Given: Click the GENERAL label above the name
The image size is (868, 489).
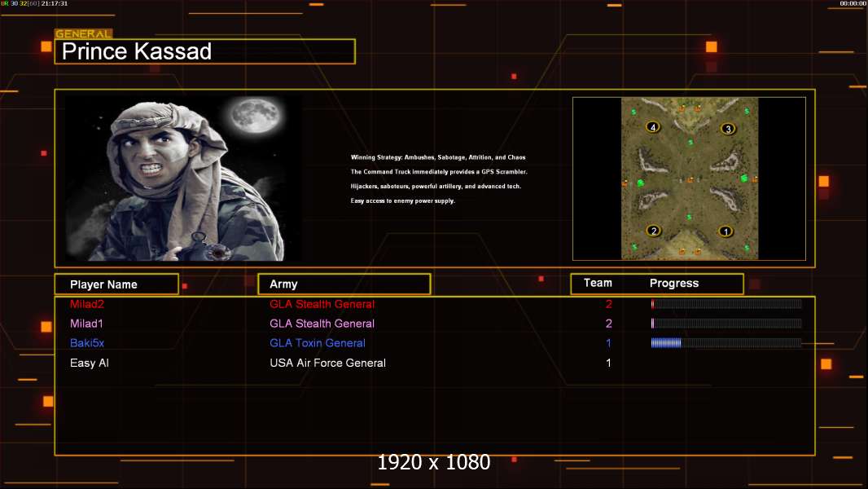Looking at the screenshot, I should 84,33.
